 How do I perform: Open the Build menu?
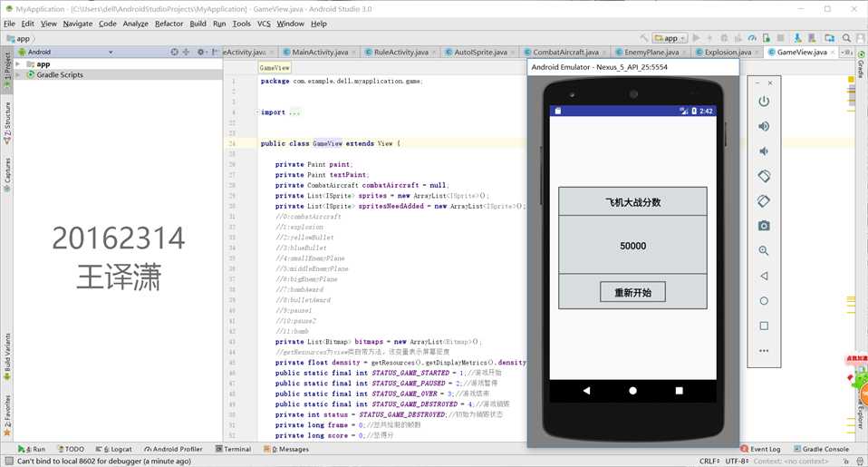coord(198,24)
